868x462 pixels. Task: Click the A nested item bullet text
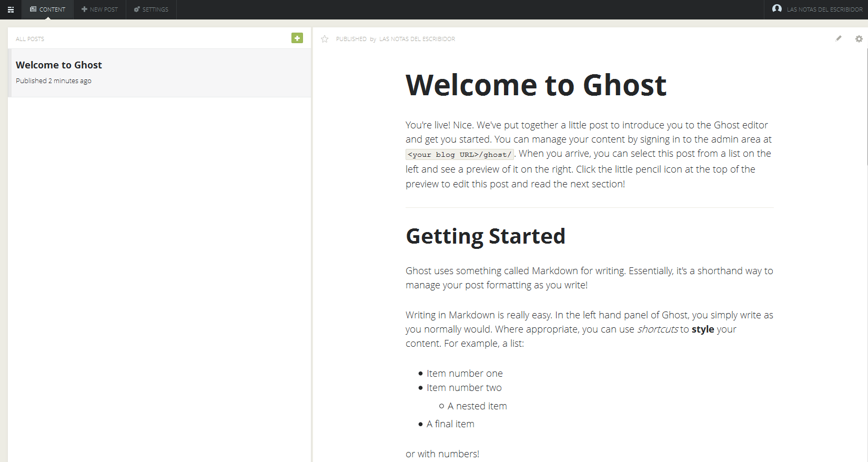coord(477,406)
